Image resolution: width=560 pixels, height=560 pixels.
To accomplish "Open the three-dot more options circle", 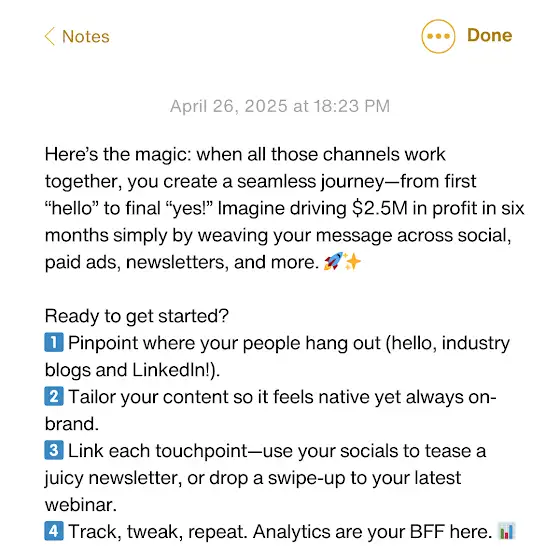I will (x=438, y=36).
